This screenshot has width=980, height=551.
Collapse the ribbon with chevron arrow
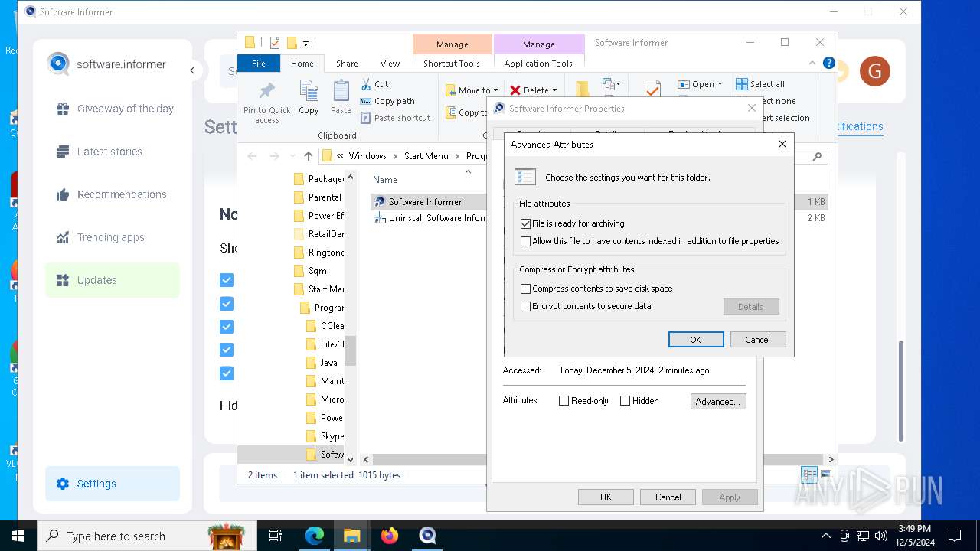[x=812, y=64]
